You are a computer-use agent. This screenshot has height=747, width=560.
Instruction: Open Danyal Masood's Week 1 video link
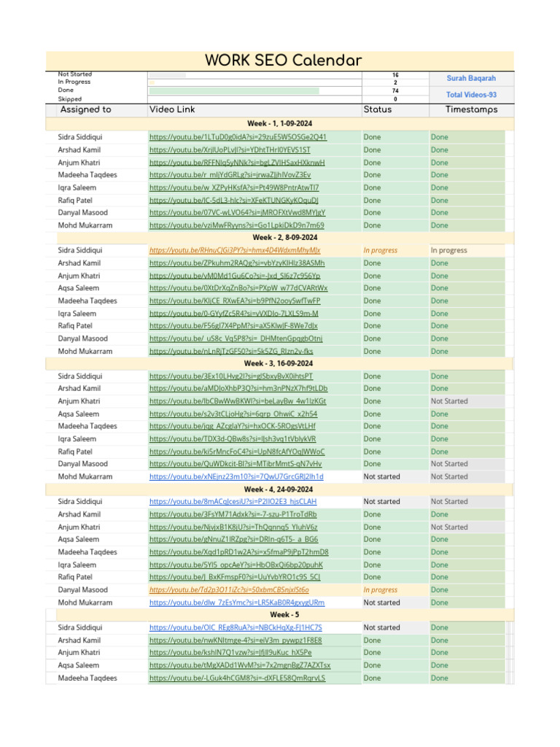[x=237, y=212]
